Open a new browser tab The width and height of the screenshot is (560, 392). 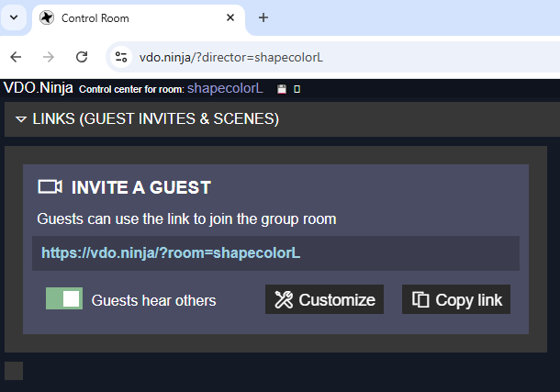[x=263, y=17]
